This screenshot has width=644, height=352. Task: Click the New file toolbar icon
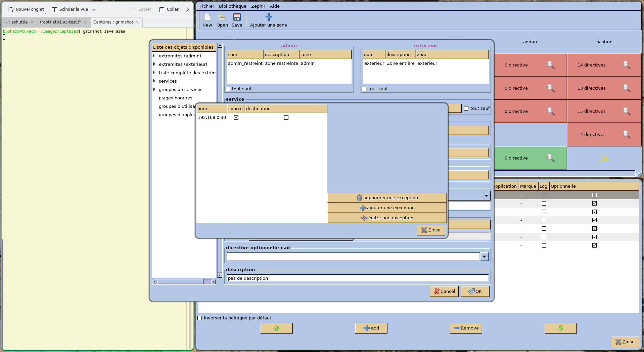point(207,17)
